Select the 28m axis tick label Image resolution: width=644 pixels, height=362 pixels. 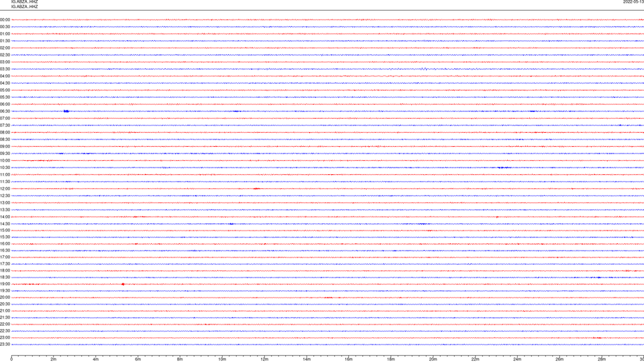[602, 359]
